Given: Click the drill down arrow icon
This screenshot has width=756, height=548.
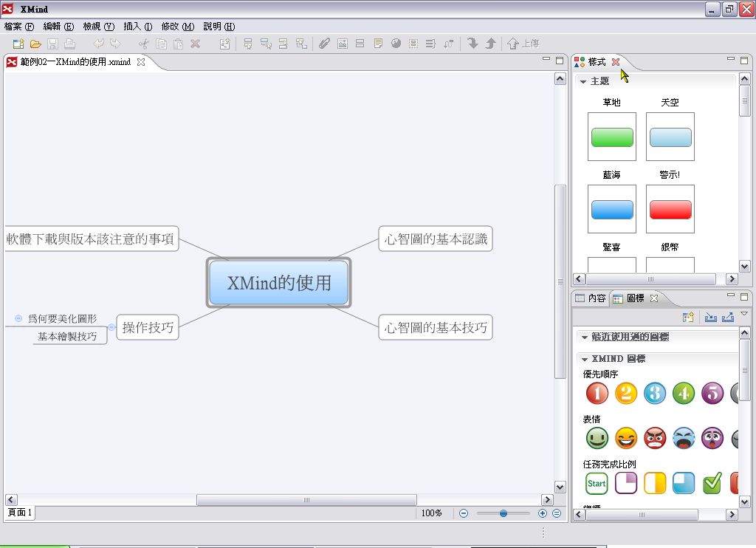Looking at the screenshot, I should click(472, 44).
